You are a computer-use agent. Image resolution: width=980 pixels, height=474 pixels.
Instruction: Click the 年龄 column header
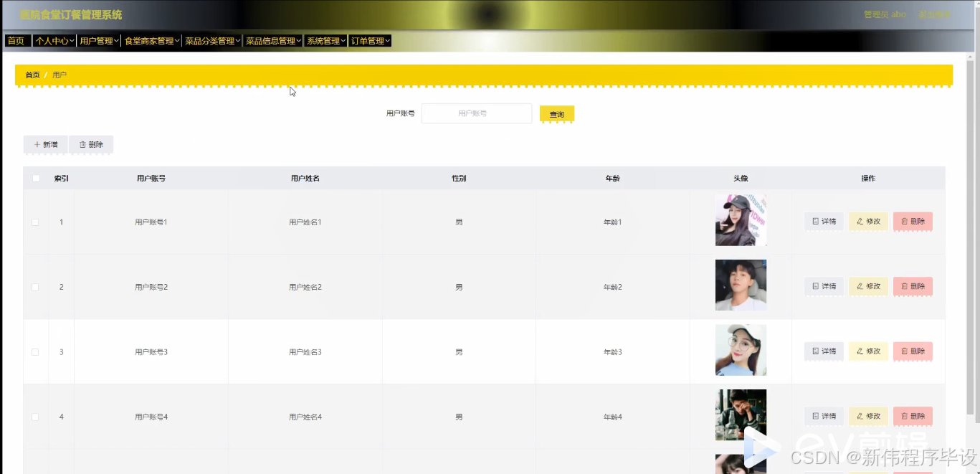click(x=613, y=178)
